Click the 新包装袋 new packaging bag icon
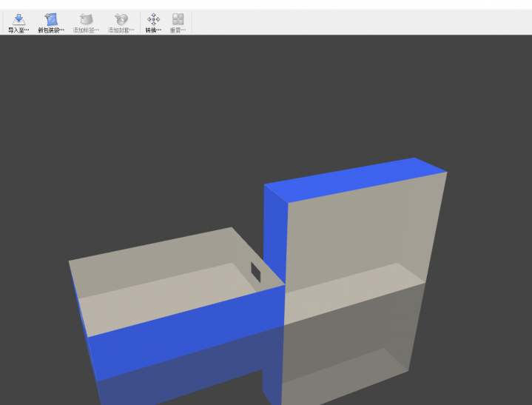 pyautogui.click(x=51, y=19)
